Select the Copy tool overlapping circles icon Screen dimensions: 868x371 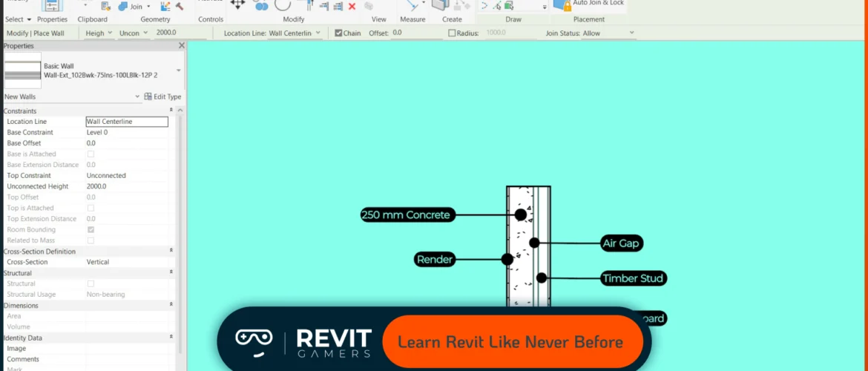(x=260, y=5)
